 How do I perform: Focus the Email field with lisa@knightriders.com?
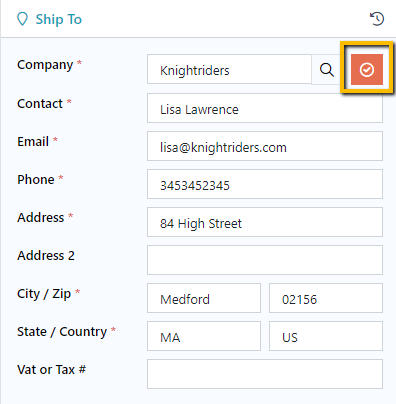pyautogui.click(x=265, y=146)
